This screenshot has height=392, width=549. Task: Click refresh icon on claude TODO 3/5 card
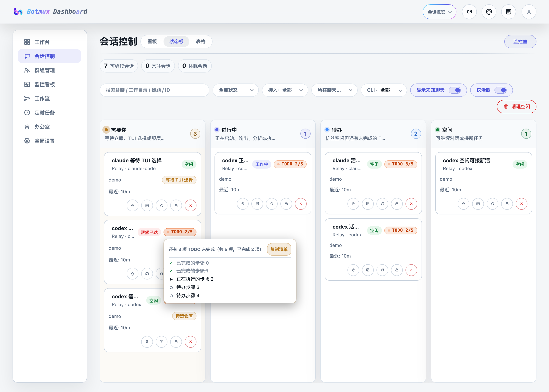(x=382, y=204)
